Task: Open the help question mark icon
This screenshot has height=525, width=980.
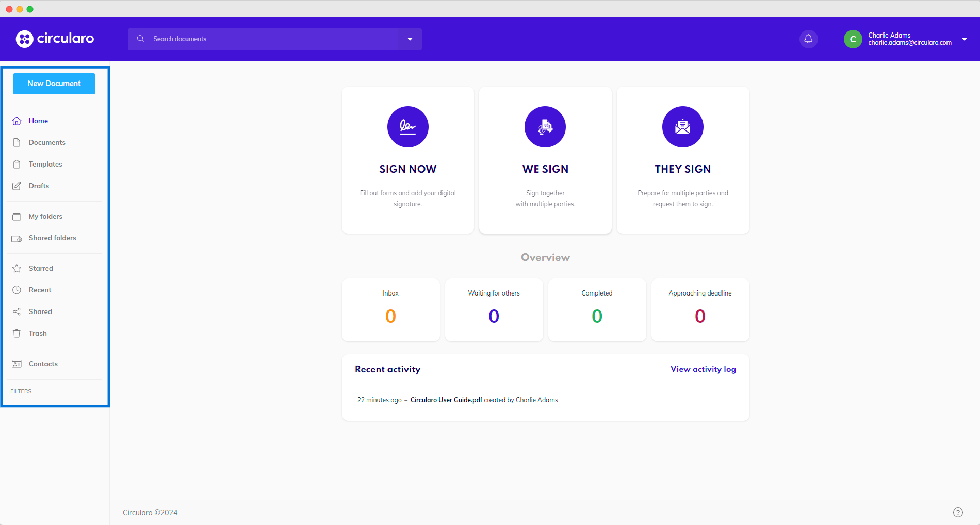Action: pos(958,512)
